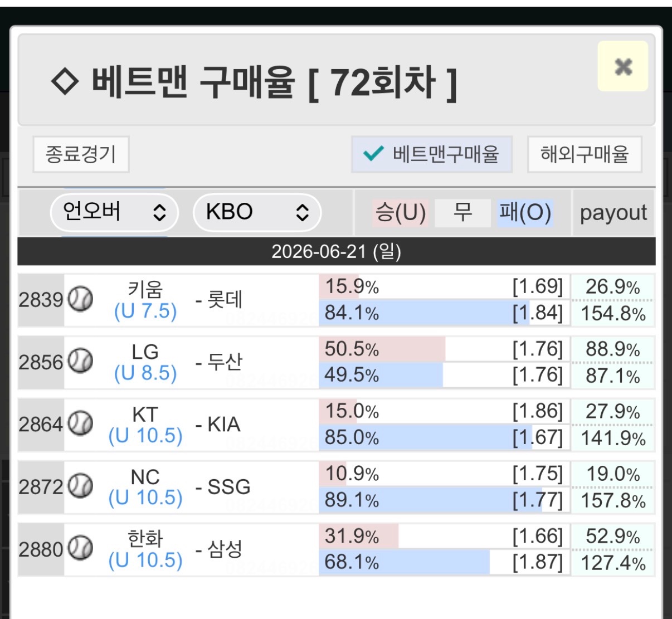Screen dimensions: 672x619
Task: Click the (U 10.5) line under 한화
Action: (145, 560)
